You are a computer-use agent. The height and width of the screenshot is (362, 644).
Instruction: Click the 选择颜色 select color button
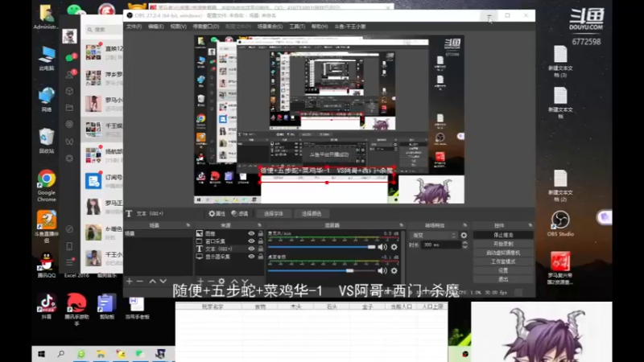pyautogui.click(x=312, y=213)
